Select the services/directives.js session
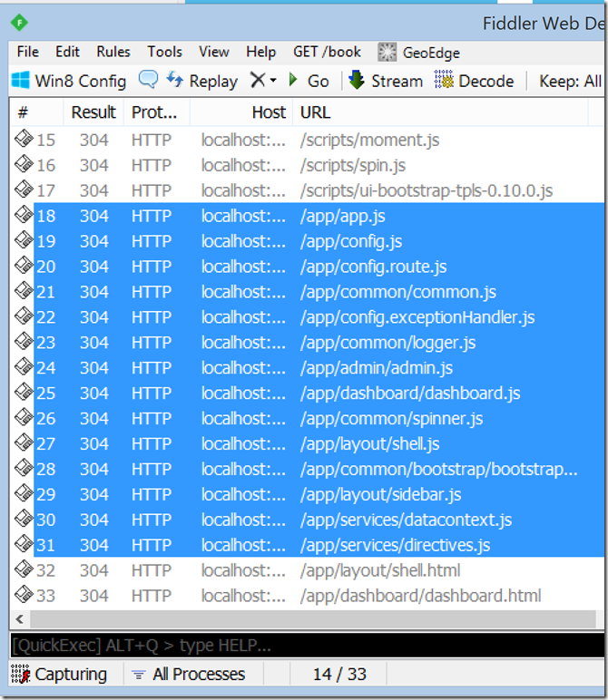This screenshot has height=700, width=608. point(308,545)
